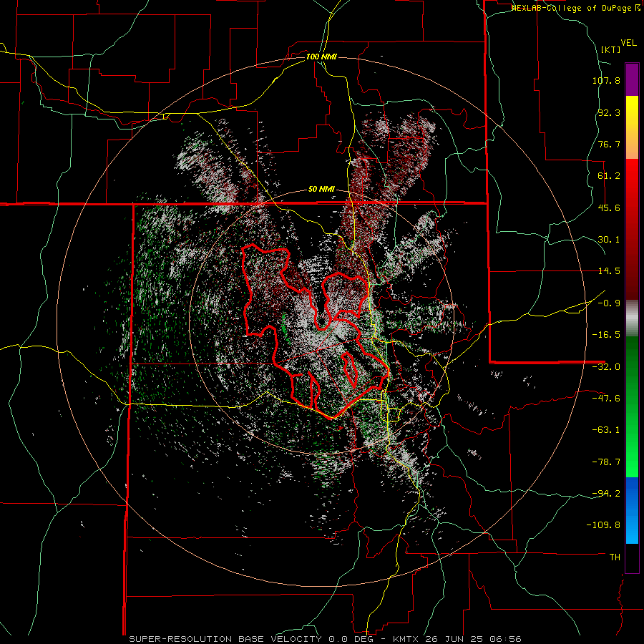Click the -16.5 legend value
The width and height of the screenshot is (644, 644).
pyautogui.click(x=606, y=335)
